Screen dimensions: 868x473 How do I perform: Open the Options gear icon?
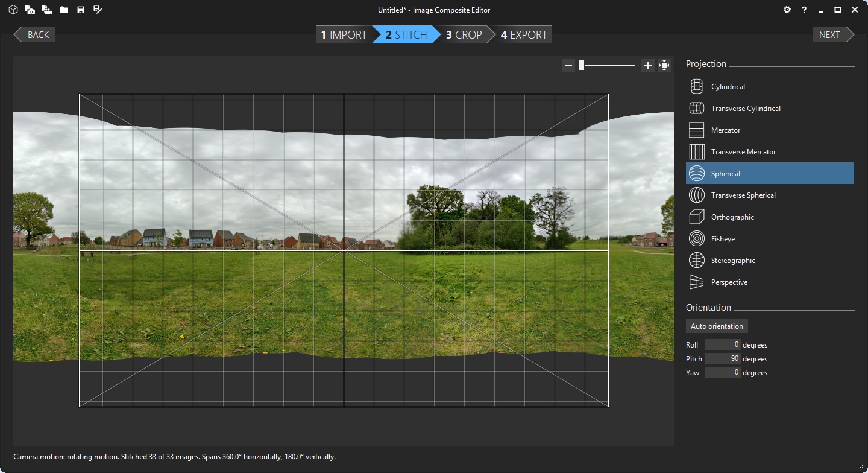787,10
